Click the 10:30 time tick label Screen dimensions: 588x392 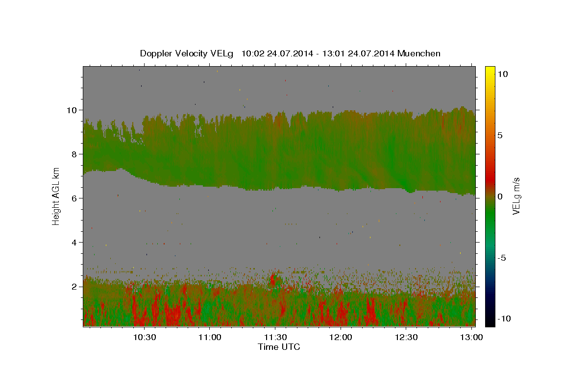tap(145, 338)
